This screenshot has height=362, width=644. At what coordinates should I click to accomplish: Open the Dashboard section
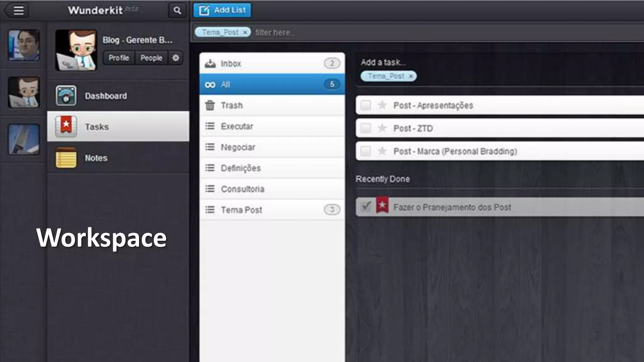tap(106, 96)
